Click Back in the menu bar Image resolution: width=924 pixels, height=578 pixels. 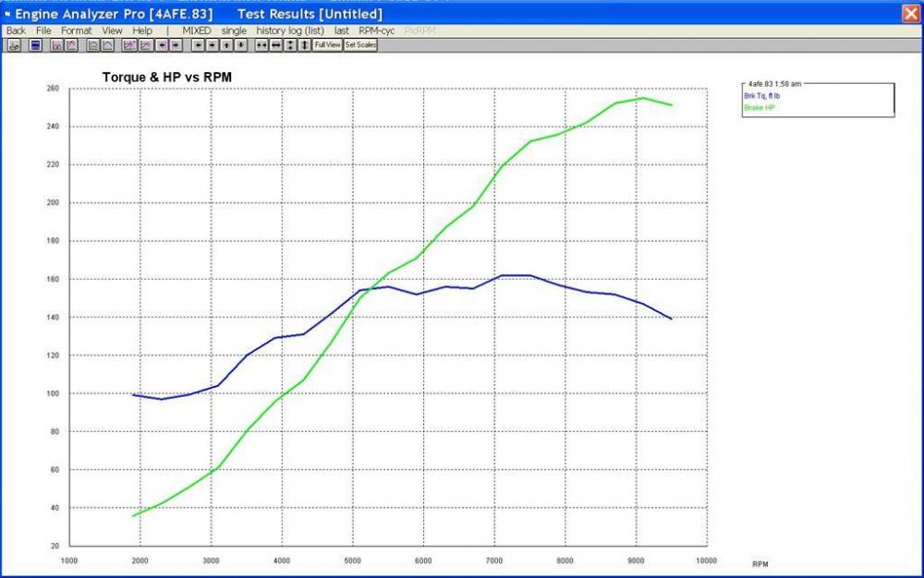pos(16,30)
